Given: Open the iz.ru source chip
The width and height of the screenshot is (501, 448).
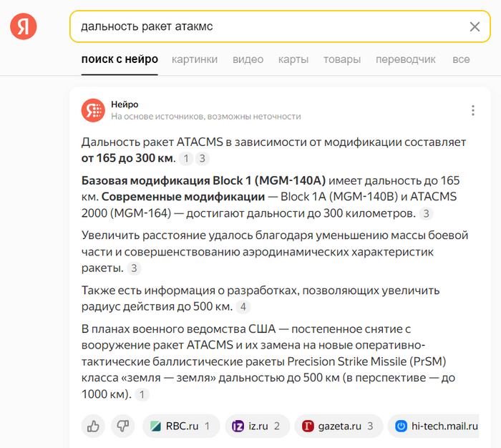Looking at the screenshot, I should pos(257,427).
